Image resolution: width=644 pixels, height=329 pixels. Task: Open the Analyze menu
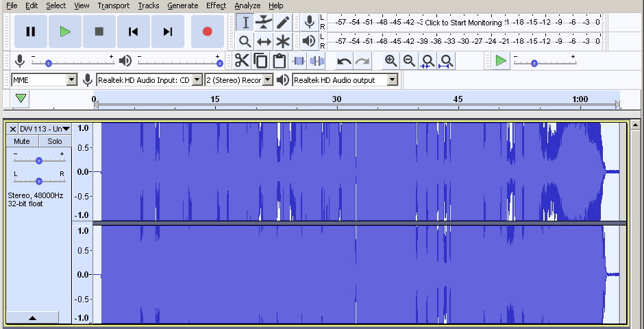click(247, 5)
